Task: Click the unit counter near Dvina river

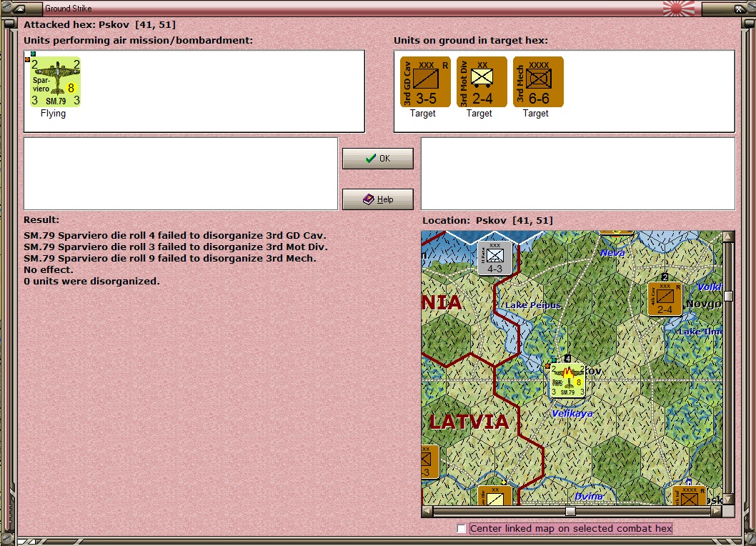Action: click(x=494, y=496)
